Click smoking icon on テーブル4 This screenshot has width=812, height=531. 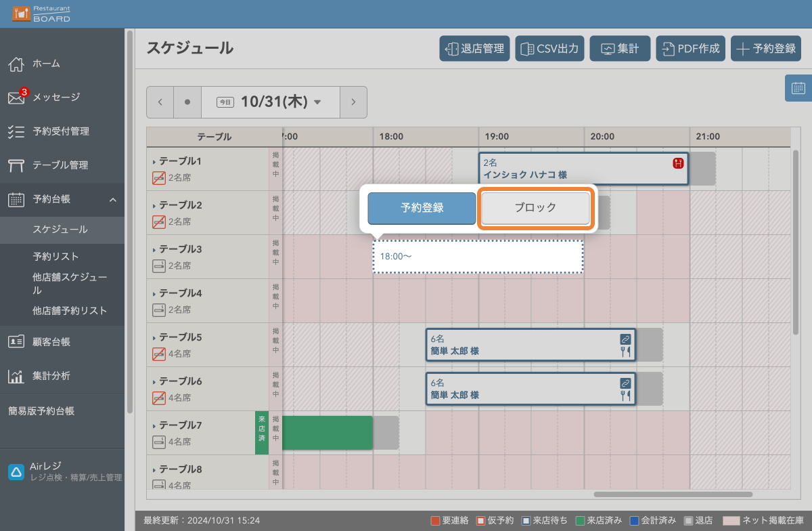(159, 310)
